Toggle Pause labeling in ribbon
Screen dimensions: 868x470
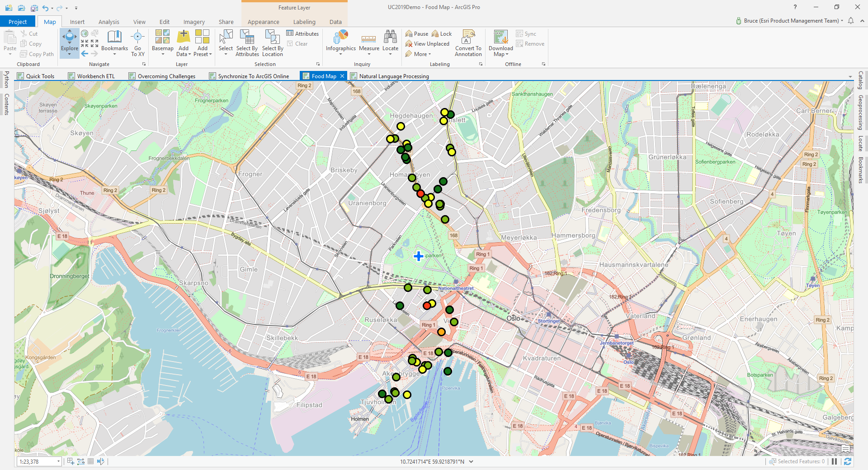(x=416, y=34)
